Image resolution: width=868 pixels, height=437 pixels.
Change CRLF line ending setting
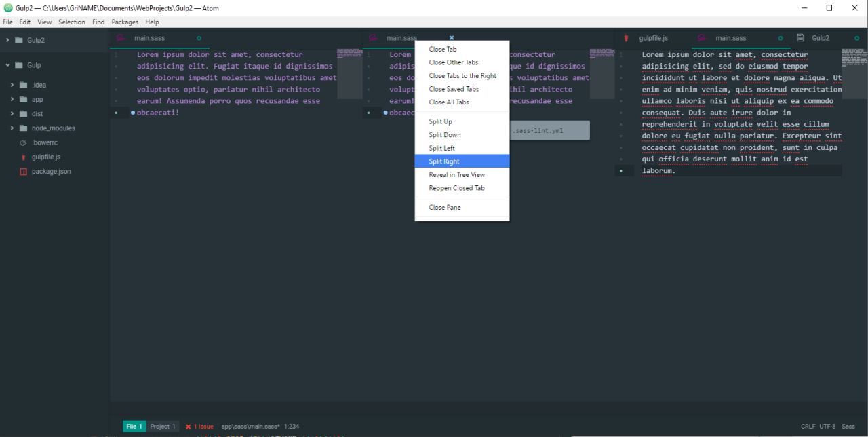[x=808, y=427]
